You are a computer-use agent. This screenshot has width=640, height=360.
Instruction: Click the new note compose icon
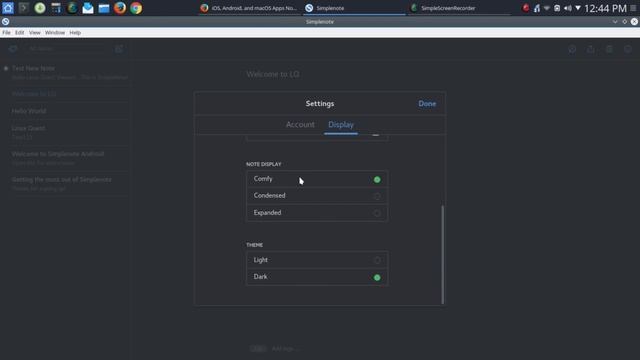pos(119,49)
